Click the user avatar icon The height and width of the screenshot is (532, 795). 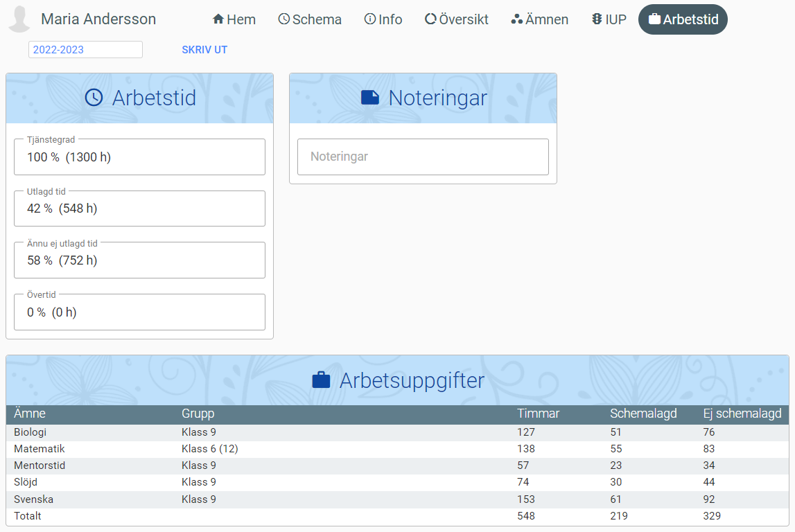[19, 19]
